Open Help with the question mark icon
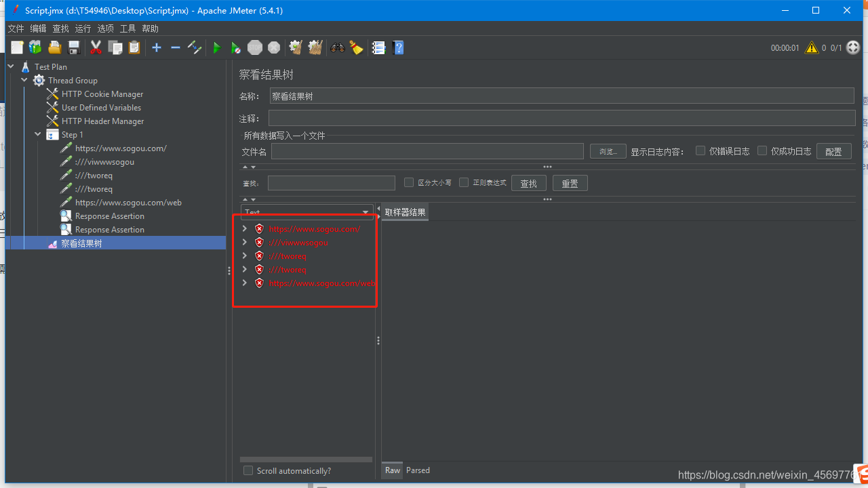Viewport: 868px width, 488px height. coord(398,47)
